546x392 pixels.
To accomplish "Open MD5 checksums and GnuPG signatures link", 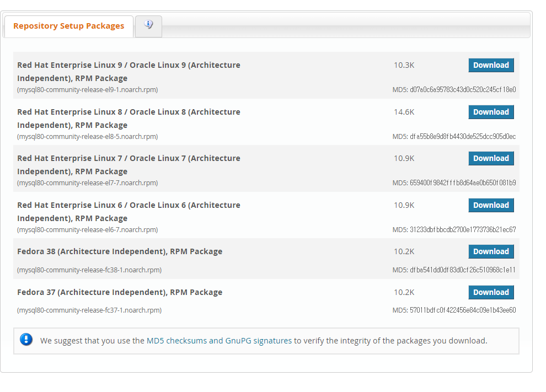I will pos(219,341).
